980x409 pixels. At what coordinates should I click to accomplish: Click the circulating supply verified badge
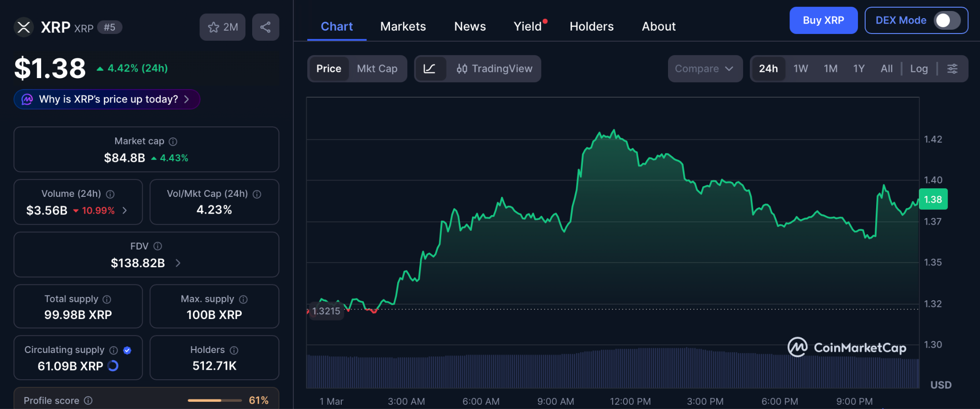click(127, 351)
